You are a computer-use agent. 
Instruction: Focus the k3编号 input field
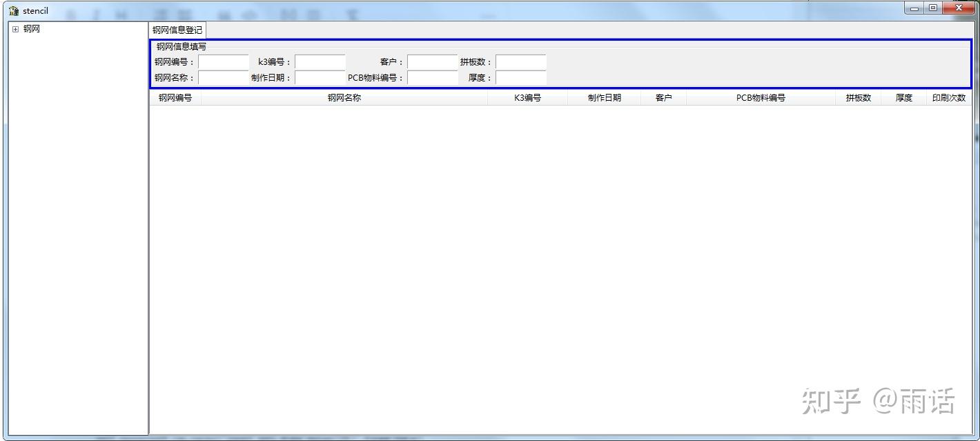click(320, 62)
